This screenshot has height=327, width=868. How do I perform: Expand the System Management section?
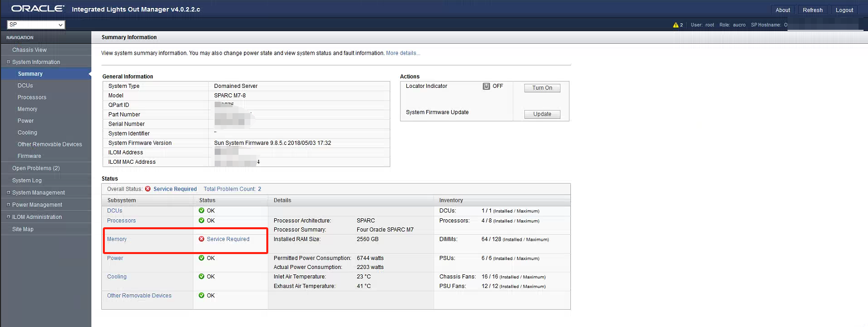point(8,193)
